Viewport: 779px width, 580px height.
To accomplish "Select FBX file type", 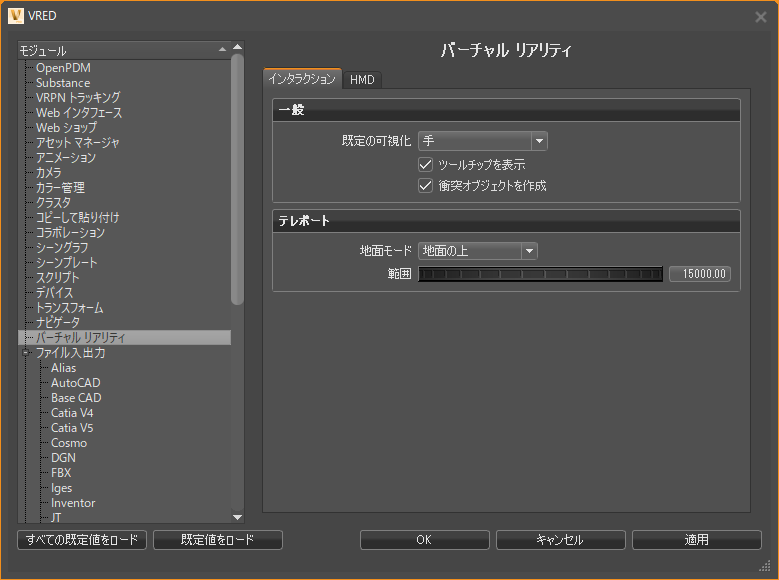I will 61,473.
